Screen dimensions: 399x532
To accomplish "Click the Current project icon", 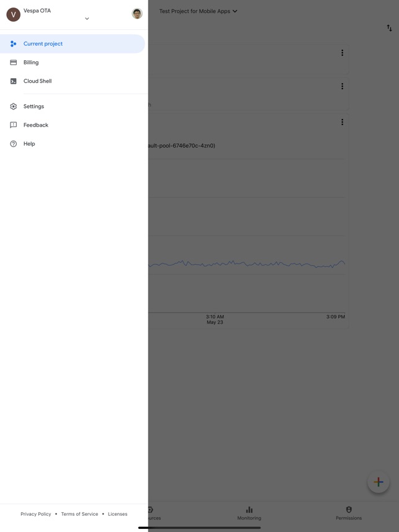I will pyautogui.click(x=13, y=44).
